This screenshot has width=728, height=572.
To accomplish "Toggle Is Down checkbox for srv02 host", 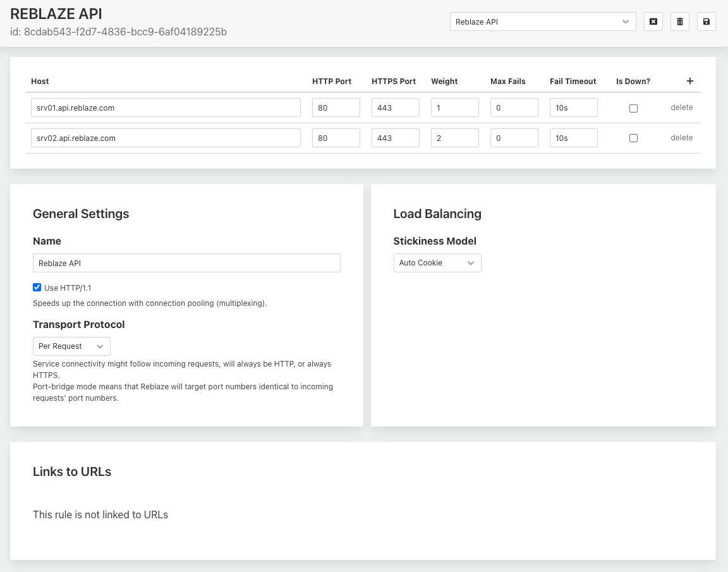I will tap(633, 138).
